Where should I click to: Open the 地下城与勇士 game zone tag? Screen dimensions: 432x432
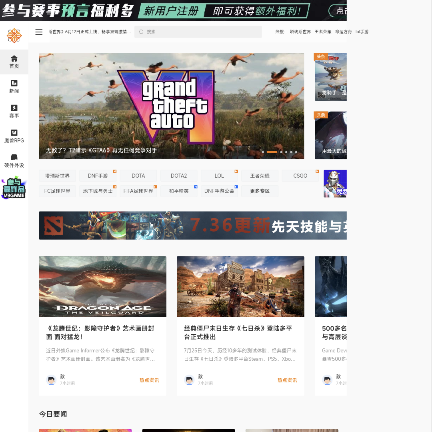(x=98, y=191)
